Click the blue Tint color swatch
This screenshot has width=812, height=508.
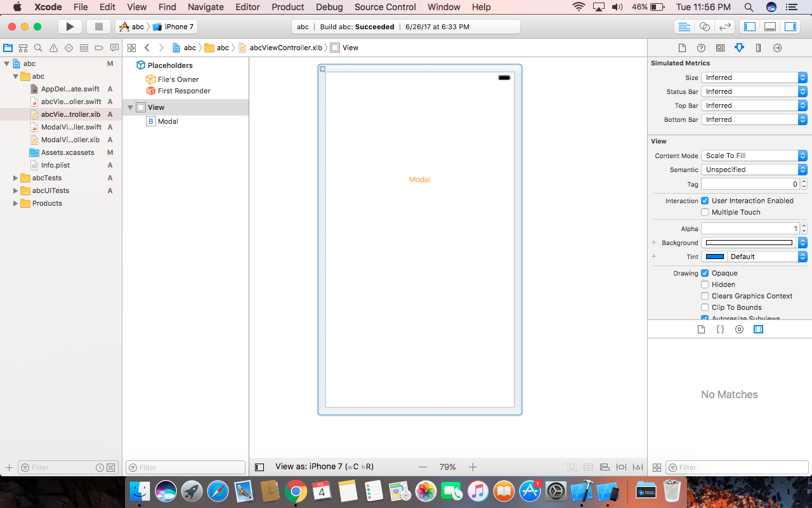click(714, 256)
